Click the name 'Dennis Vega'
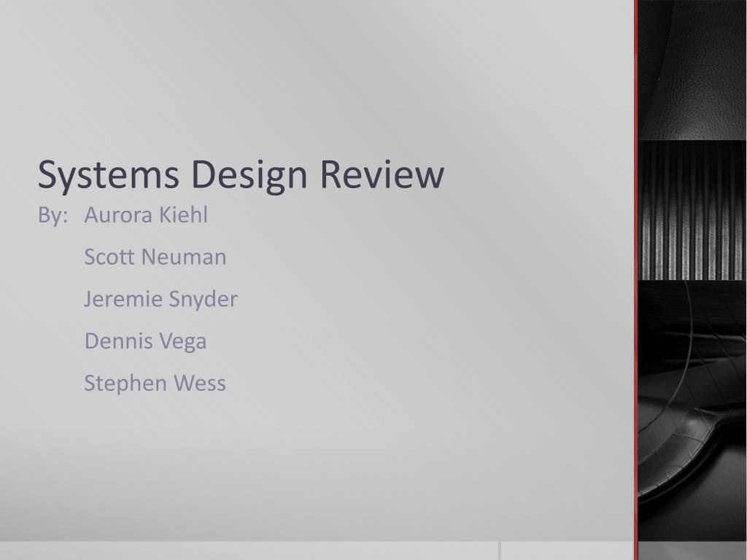 [x=145, y=341]
